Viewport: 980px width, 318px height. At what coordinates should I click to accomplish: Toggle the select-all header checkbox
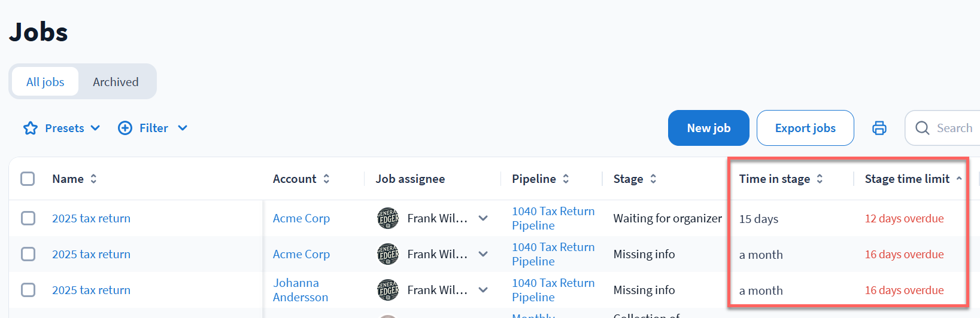click(x=28, y=179)
